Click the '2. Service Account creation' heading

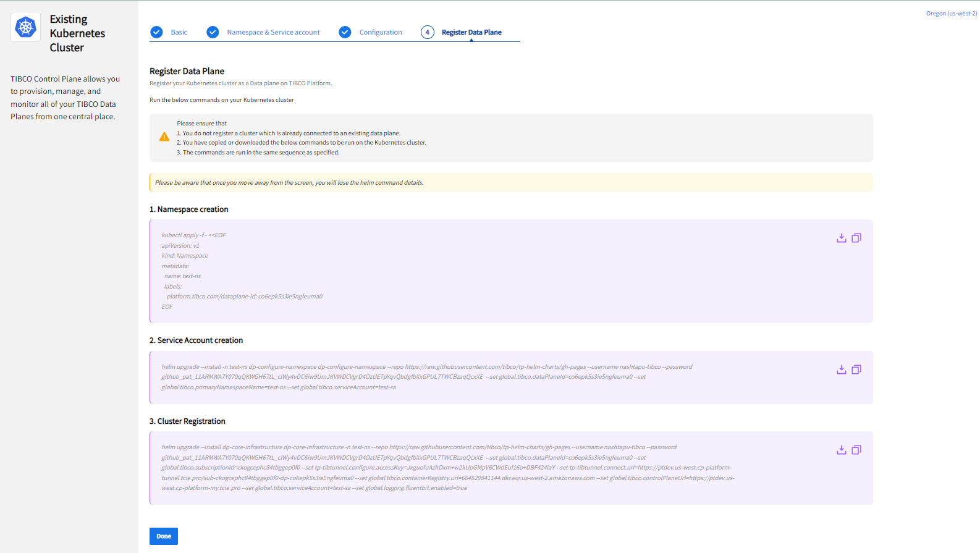[x=196, y=340]
